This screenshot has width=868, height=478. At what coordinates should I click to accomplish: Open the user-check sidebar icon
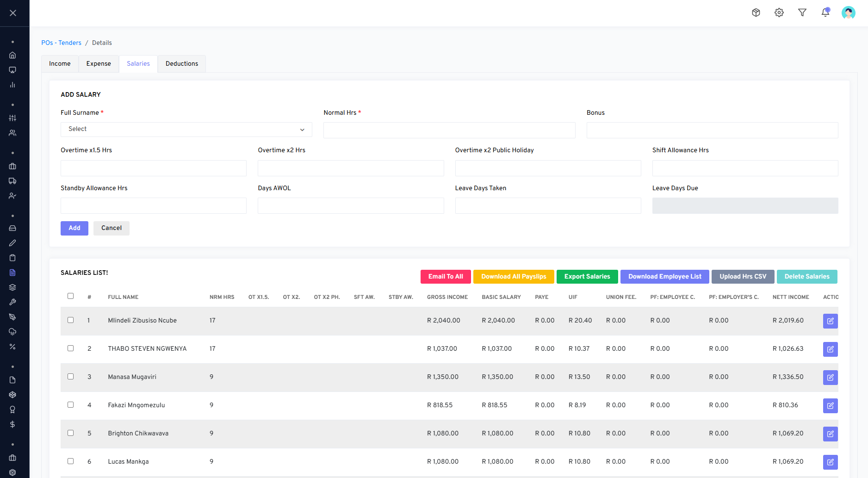point(12,196)
